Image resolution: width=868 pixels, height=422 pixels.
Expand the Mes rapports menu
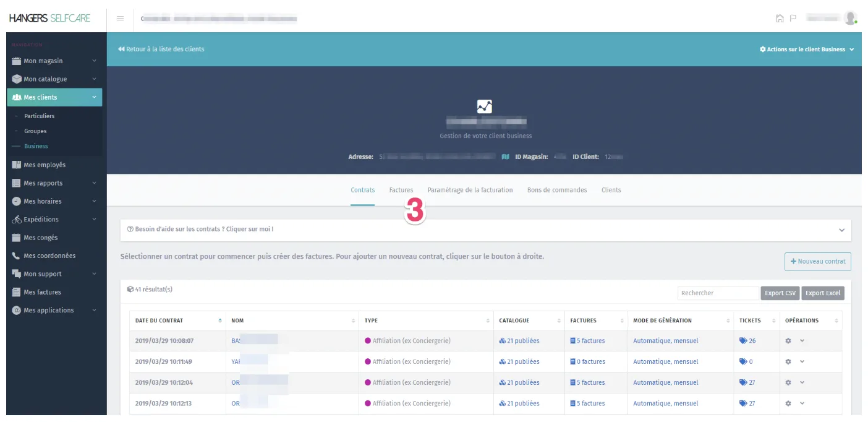tap(94, 183)
